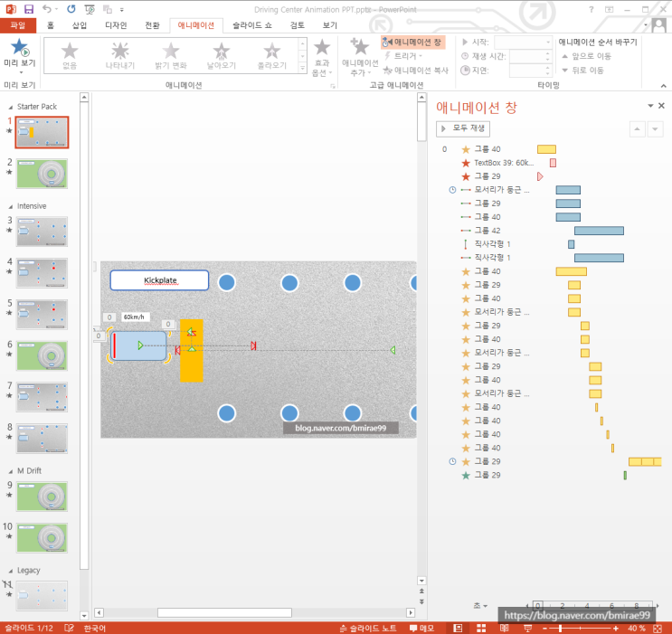672x634 pixels.
Task: Open the 디자인 ribbon tab
Action: point(116,25)
